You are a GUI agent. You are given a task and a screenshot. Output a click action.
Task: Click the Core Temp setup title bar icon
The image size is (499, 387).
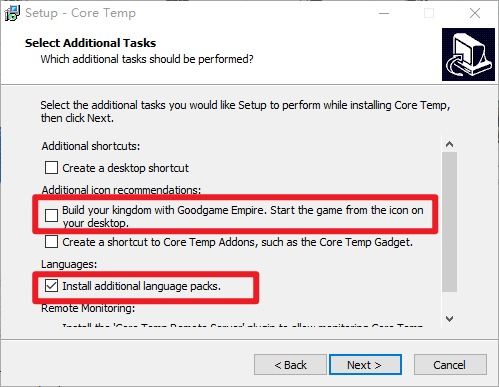[12, 13]
